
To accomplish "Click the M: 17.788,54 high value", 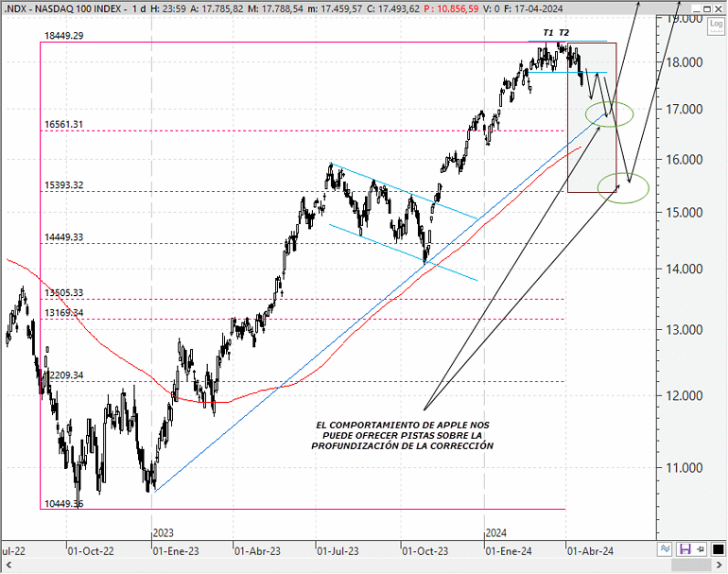I will click(x=275, y=9).
